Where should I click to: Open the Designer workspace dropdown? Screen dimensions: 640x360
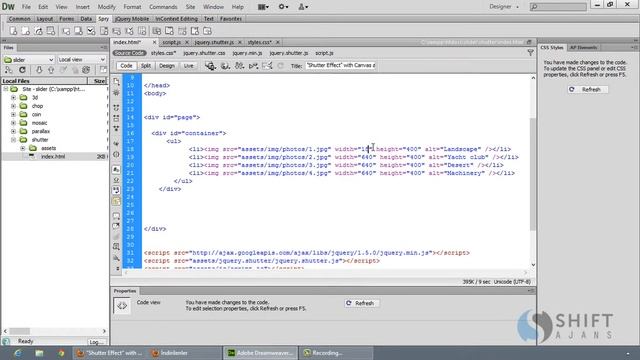(504, 7)
